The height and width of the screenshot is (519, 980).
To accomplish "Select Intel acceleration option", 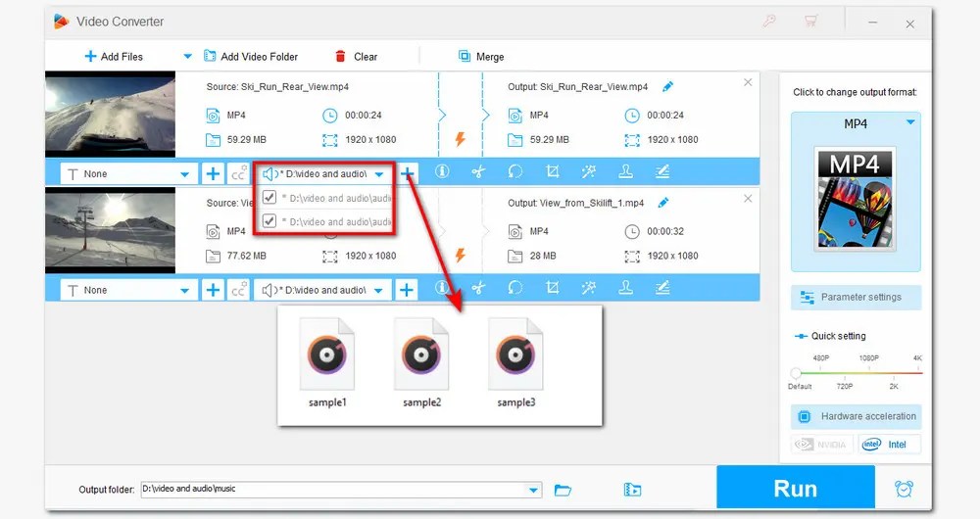I will click(889, 444).
